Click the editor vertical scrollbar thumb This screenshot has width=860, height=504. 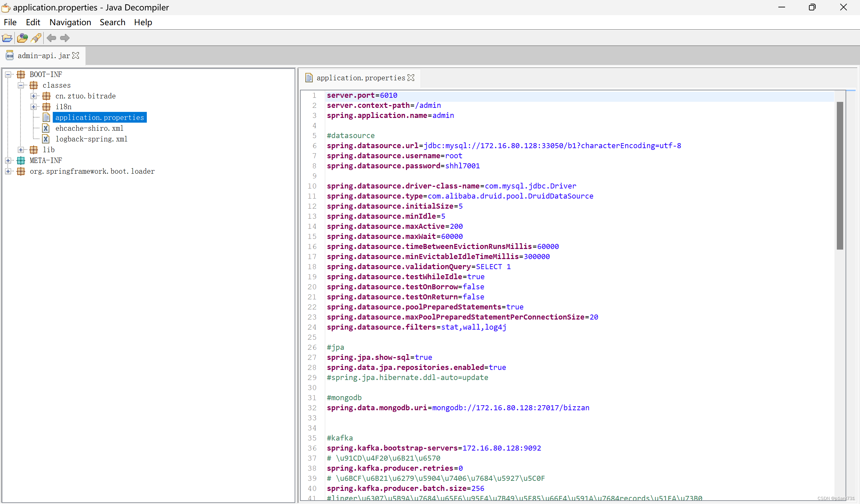(x=840, y=176)
